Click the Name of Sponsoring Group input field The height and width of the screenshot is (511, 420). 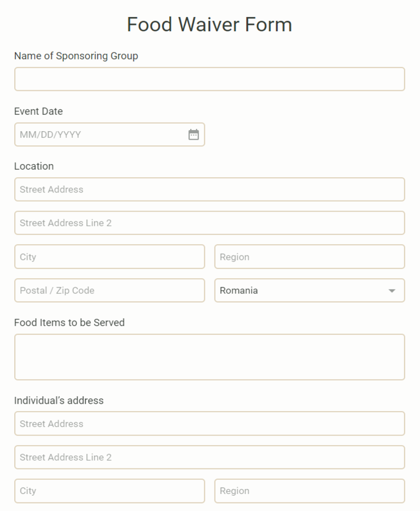pos(209,79)
